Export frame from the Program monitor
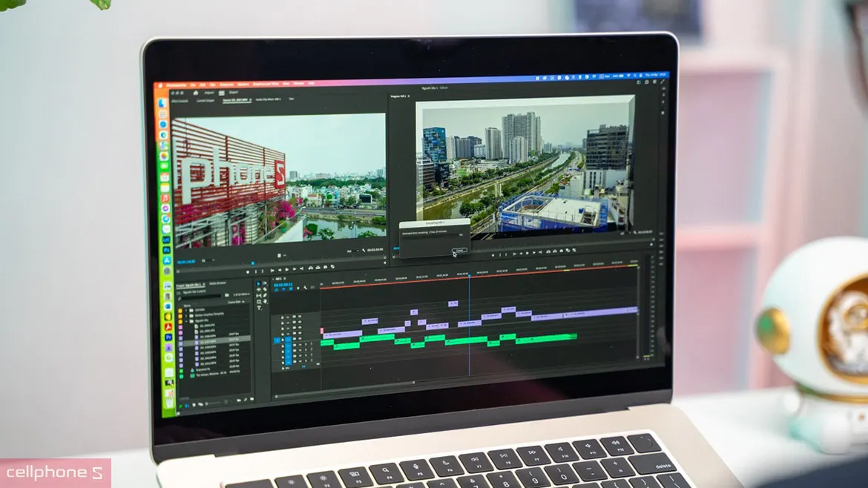The image size is (868, 488). (x=562, y=251)
